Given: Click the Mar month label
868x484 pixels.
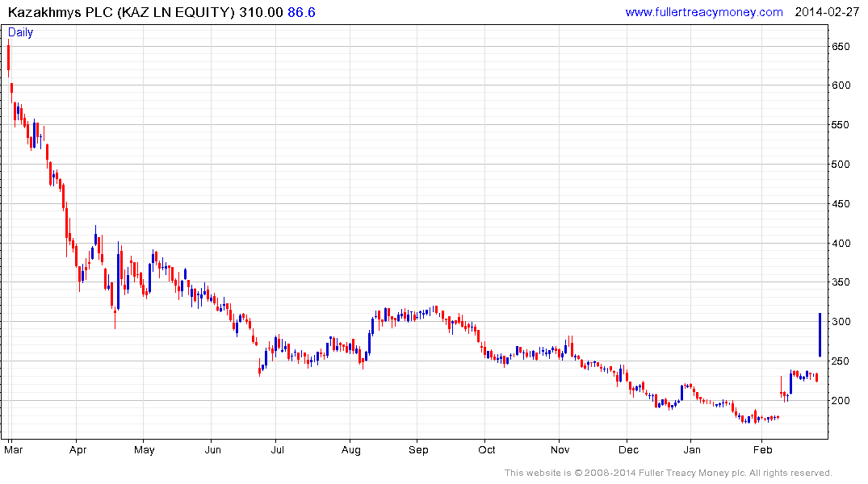Looking at the screenshot, I should click(13, 449).
